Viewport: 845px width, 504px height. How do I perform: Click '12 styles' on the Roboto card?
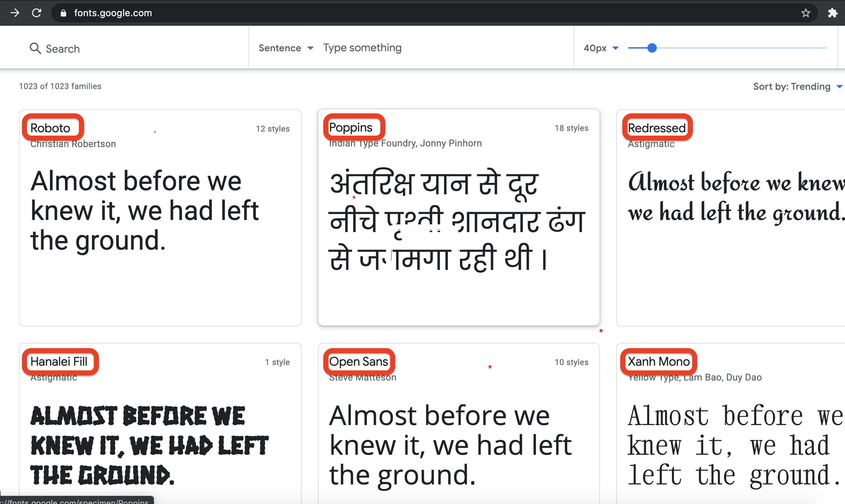click(273, 129)
